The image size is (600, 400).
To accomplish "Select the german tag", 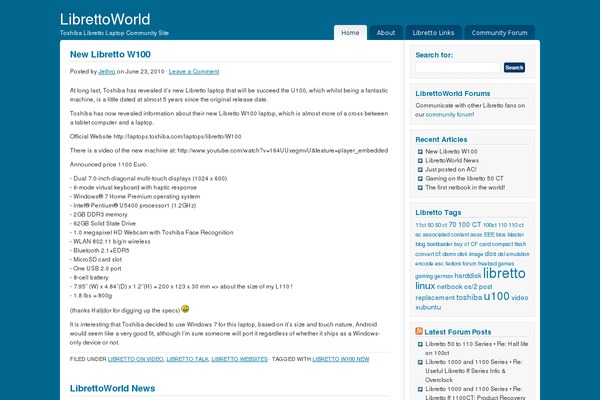I will point(443,276).
